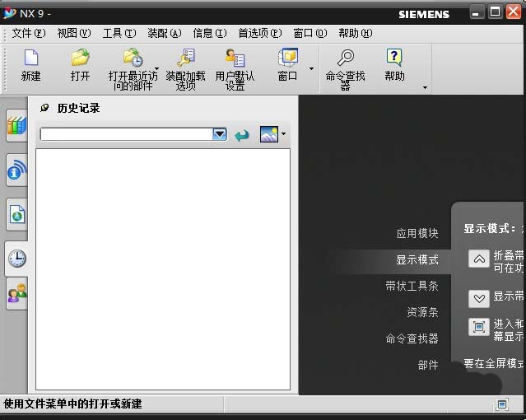
Task: Open the 首选项(P) menu
Action: tap(260, 33)
